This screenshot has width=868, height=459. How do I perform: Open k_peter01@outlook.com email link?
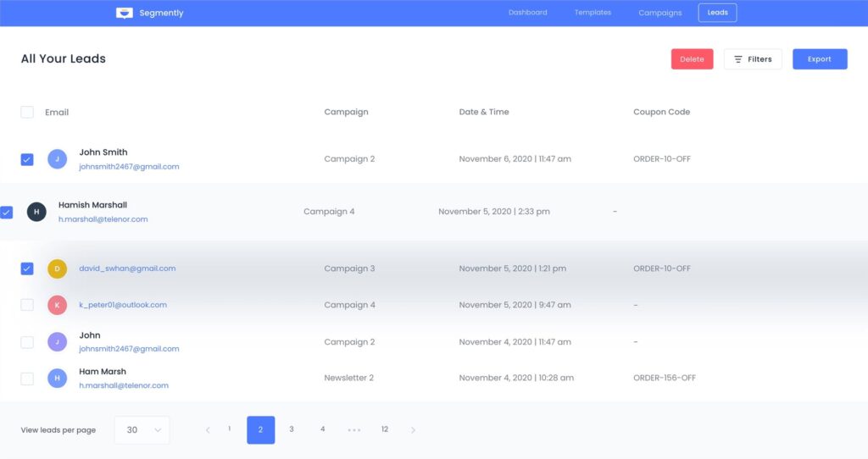coord(123,305)
